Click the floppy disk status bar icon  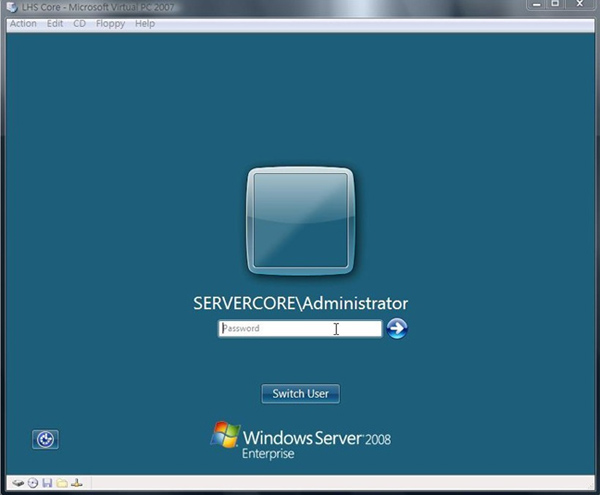[47, 483]
